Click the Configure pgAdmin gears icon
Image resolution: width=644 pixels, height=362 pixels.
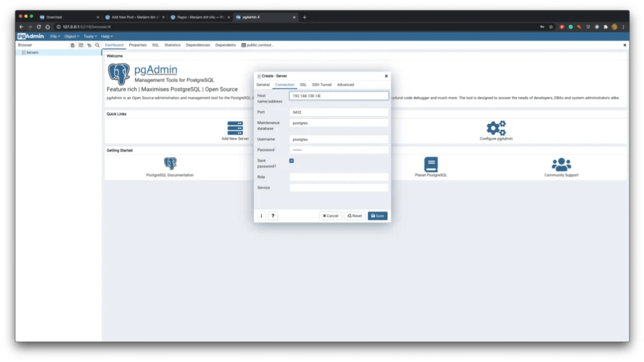(496, 128)
